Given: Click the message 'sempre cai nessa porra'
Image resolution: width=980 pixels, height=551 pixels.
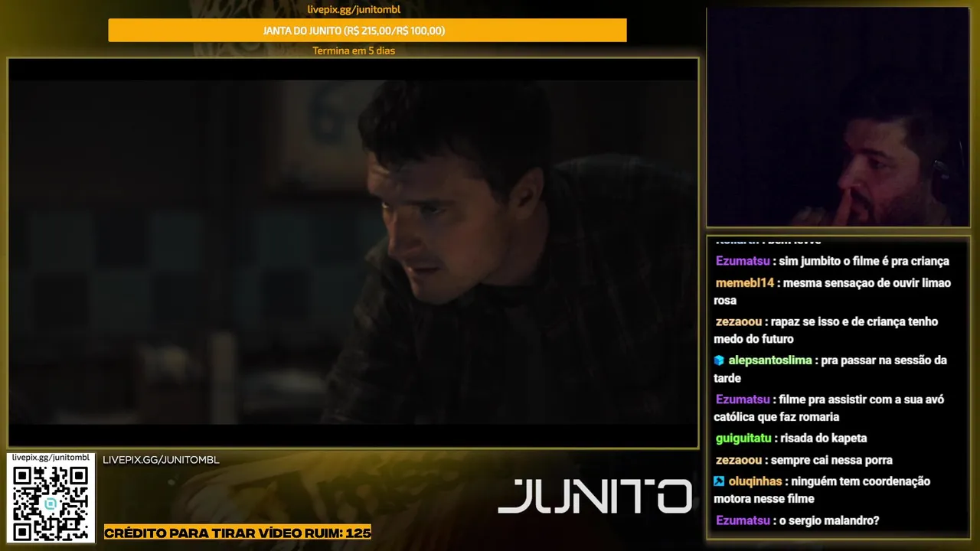Looking at the screenshot, I should [831, 460].
